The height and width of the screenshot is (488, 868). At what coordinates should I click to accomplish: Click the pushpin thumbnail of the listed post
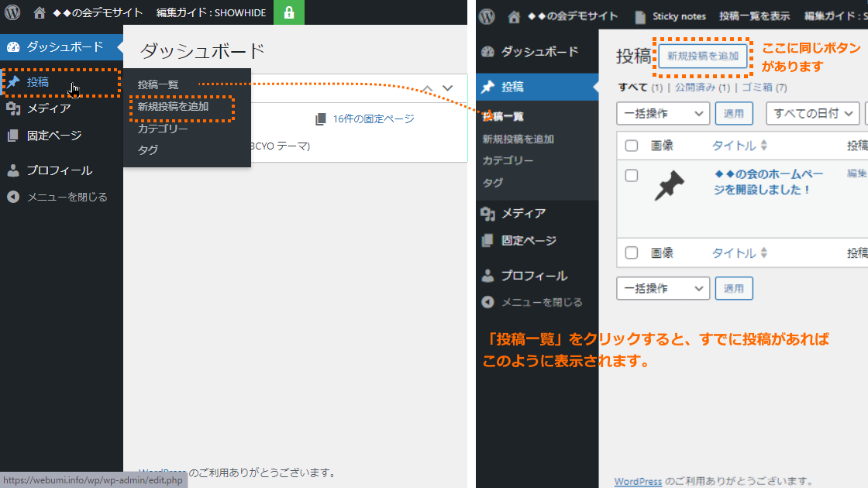[x=670, y=186]
